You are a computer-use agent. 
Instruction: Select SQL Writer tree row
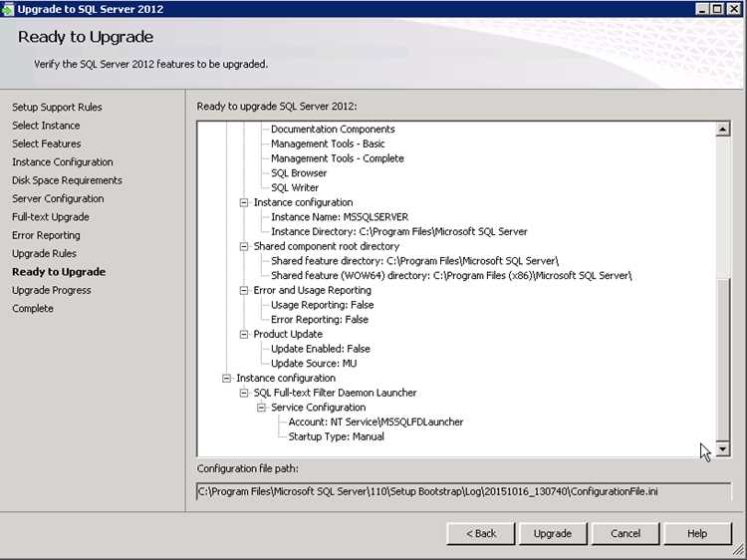click(295, 187)
